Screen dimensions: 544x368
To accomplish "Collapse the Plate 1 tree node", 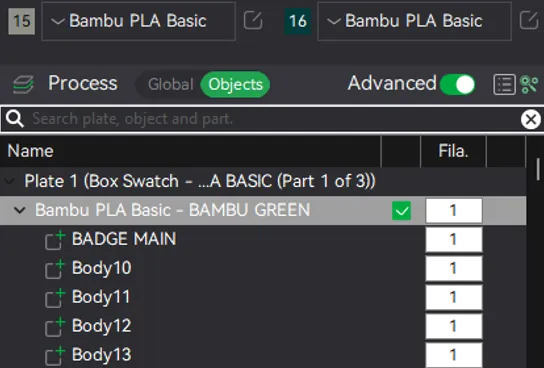I will coord(9,181).
